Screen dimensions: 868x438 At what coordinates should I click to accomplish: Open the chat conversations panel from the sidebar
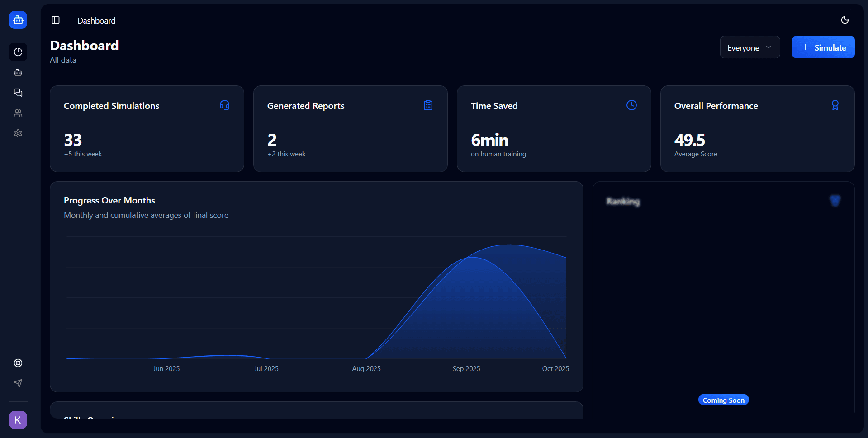pos(18,93)
